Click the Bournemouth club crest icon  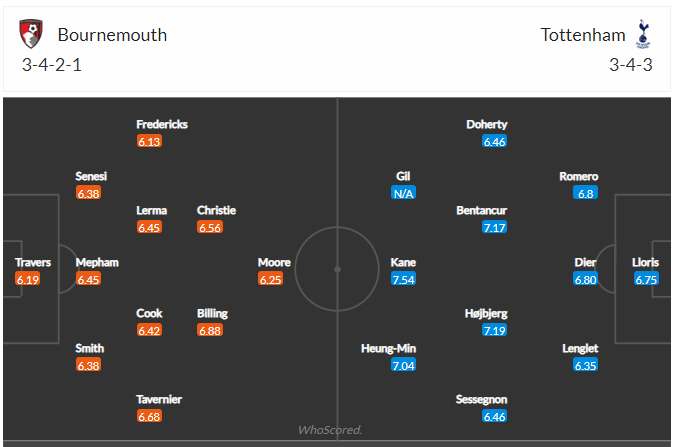[x=31, y=34]
